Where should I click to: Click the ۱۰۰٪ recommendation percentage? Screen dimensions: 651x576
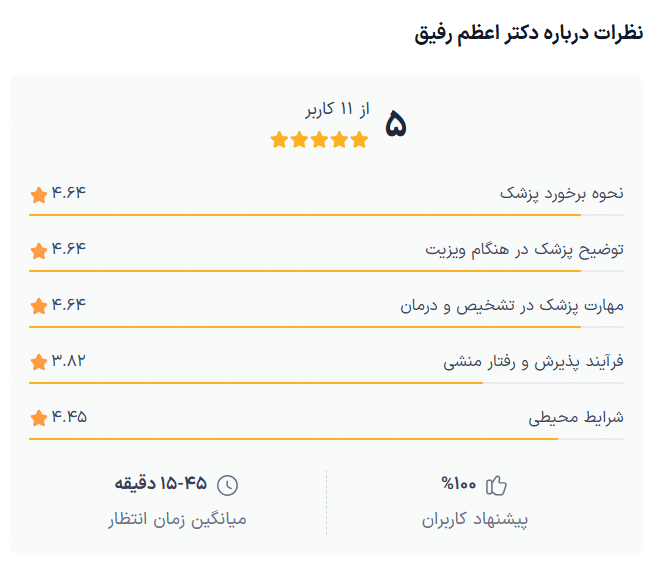[459, 485]
